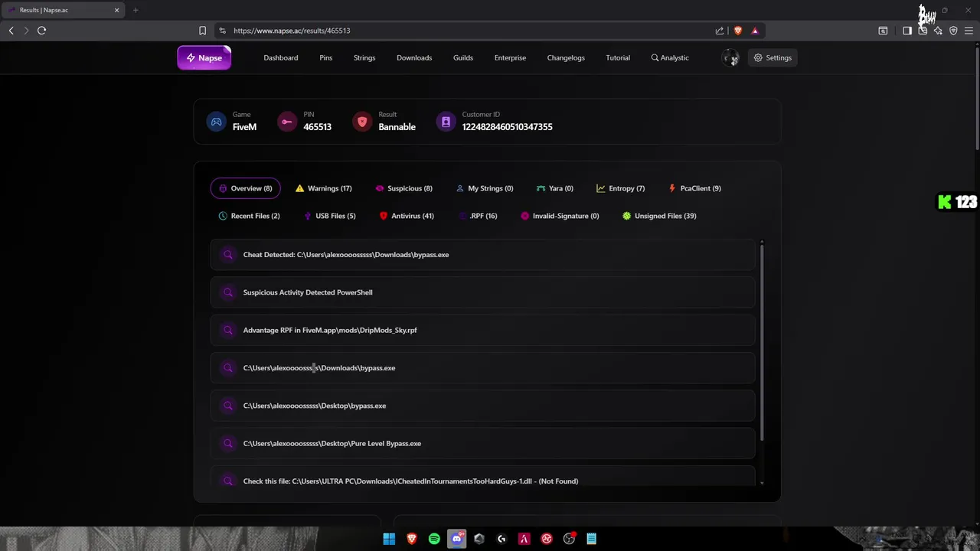Toggle the browser sidebar panel icon
The width and height of the screenshot is (980, 551).
click(907, 31)
